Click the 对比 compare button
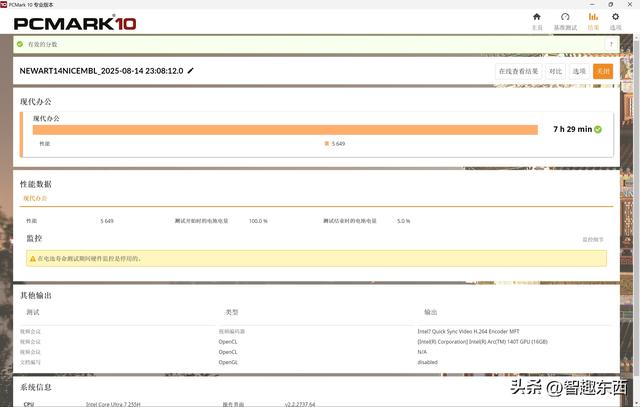 pos(555,71)
